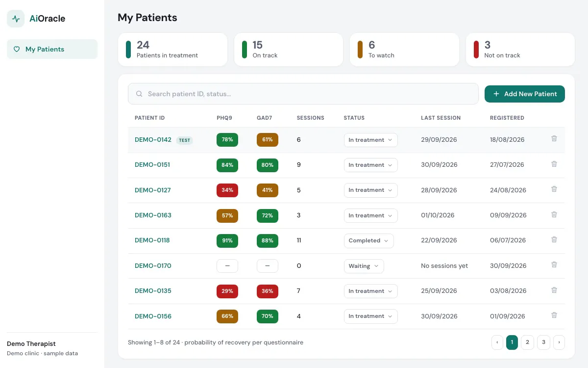This screenshot has height=368, width=588.
Task: Click the red 34% PHQ9 badge
Action: tap(227, 190)
